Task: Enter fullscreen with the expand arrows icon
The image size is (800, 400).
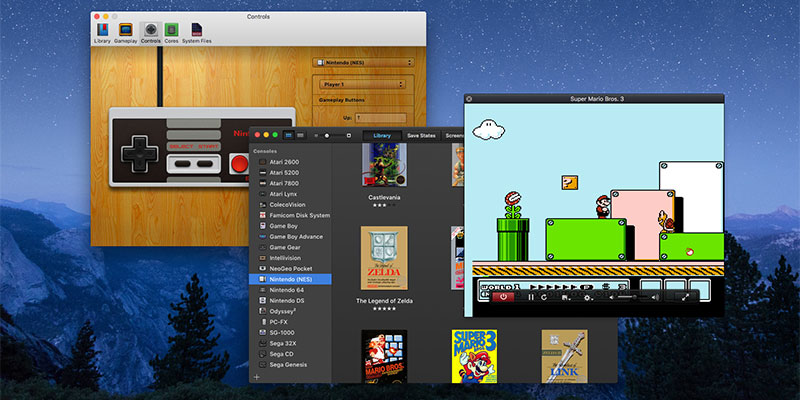Action: pyautogui.click(x=685, y=296)
